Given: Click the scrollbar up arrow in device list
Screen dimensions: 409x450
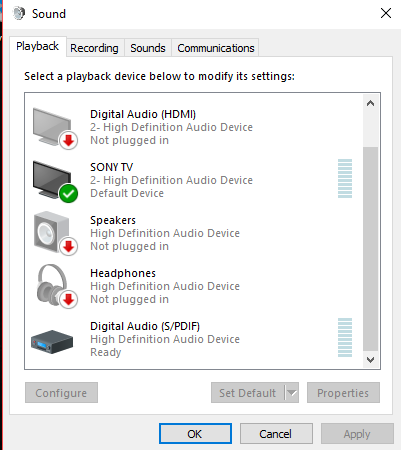Looking at the screenshot, I should pos(370,103).
